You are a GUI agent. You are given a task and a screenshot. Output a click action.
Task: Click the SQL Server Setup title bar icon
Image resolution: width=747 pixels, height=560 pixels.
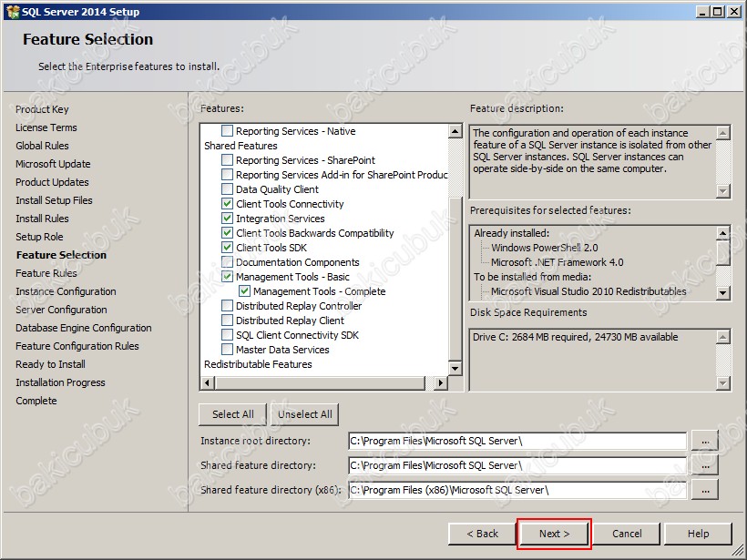(13, 12)
